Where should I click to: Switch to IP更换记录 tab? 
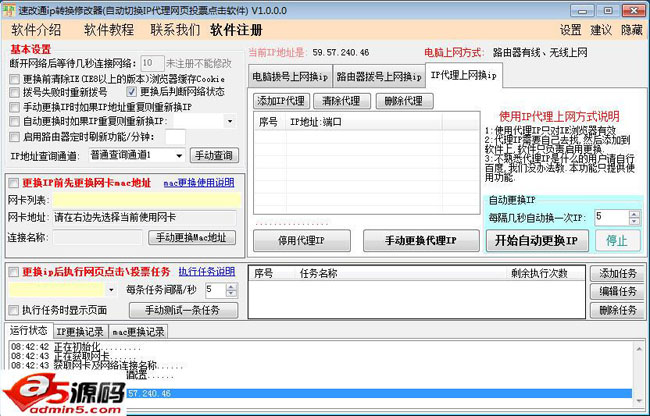pos(80,331)
